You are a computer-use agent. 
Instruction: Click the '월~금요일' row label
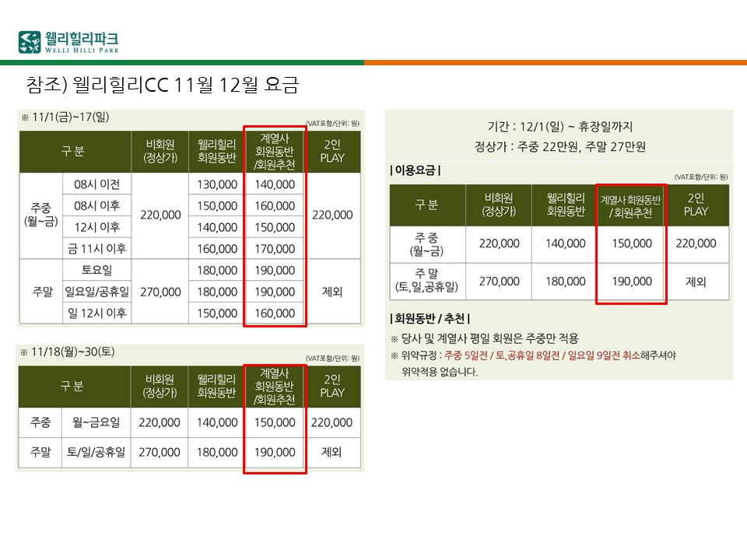(x=96, y=422)
